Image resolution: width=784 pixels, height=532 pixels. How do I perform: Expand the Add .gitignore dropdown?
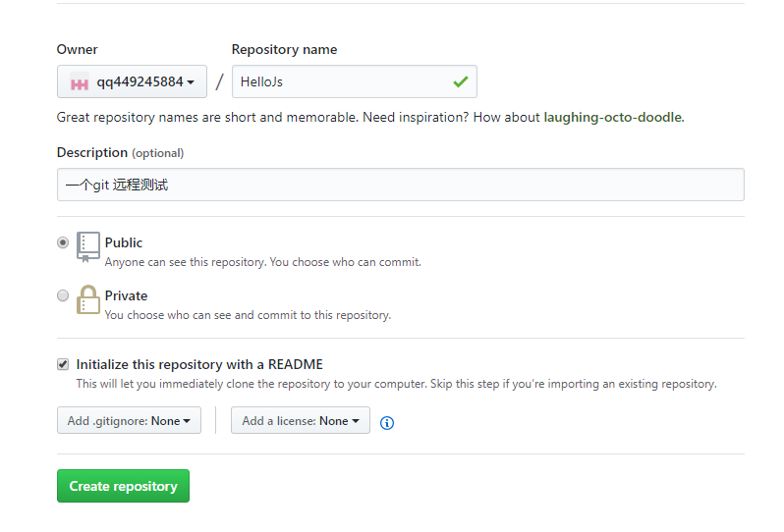click(129, 421)
